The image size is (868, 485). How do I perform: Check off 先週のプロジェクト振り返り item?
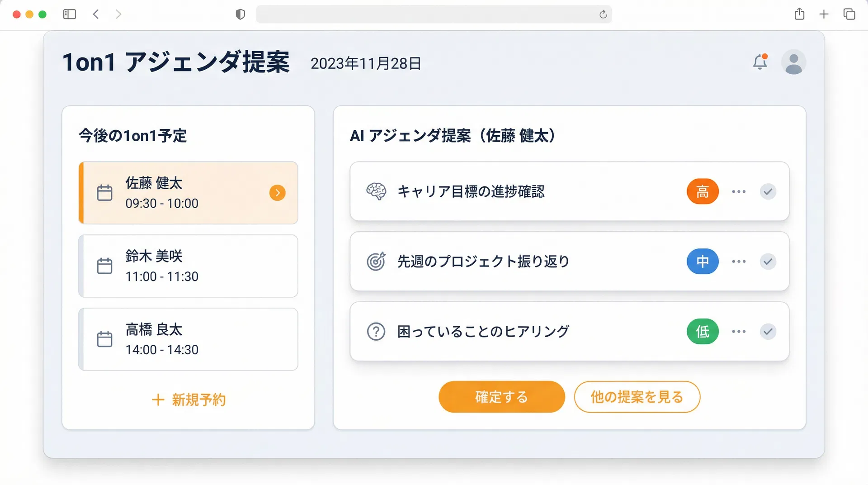click(768, 262)
